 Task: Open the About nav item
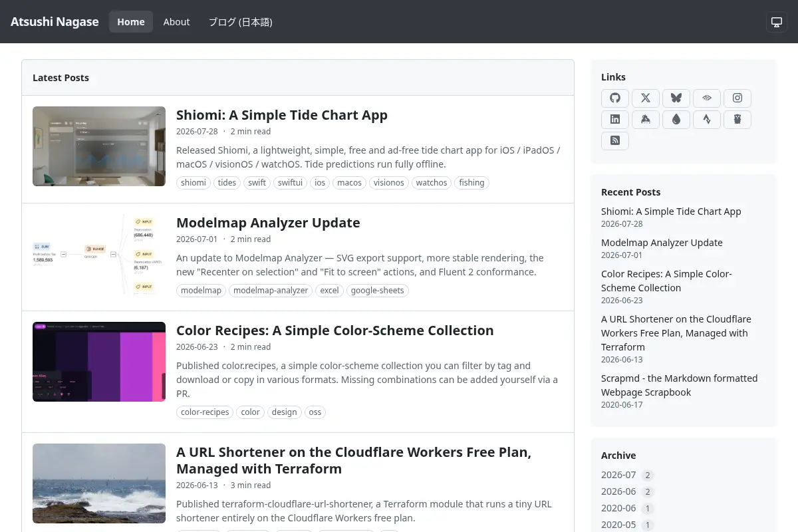[176, 22]
